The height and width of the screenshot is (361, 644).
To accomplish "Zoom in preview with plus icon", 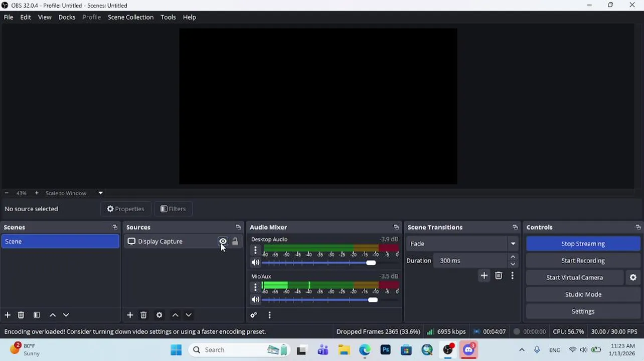I will (x=36, y=193).
